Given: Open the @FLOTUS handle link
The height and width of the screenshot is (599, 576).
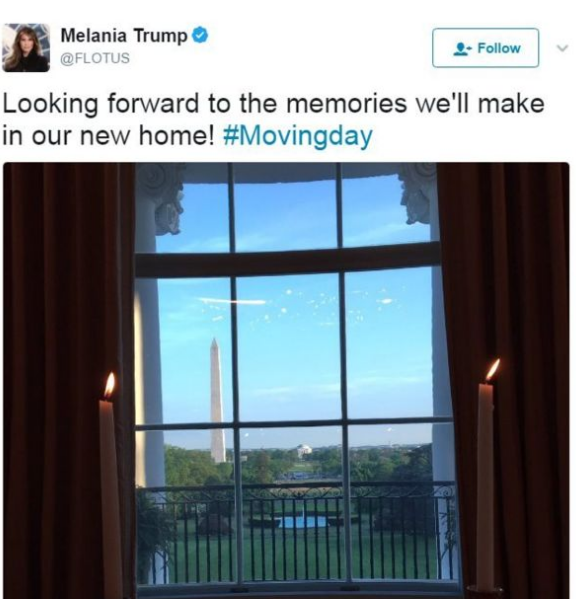Looking at the screenshot, I should pyautogui.click(x=95, y=58).
